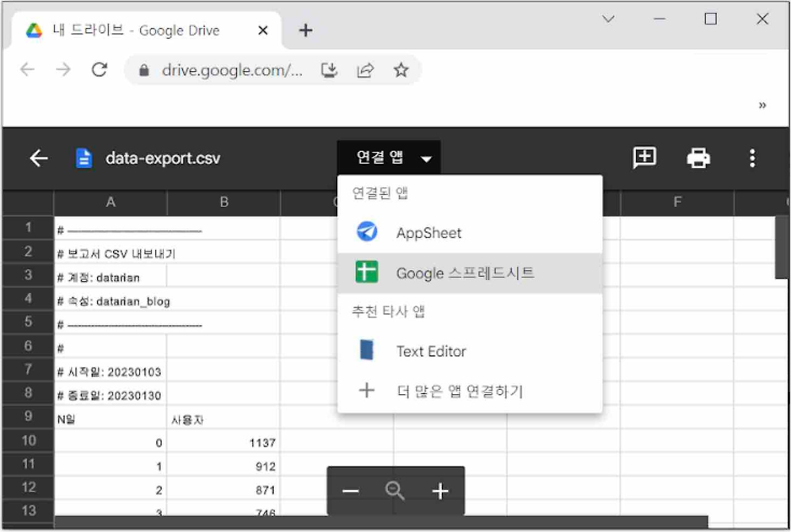Zoom in with the plus button
This screenshot has height=532, width=791.
point(440,491)
